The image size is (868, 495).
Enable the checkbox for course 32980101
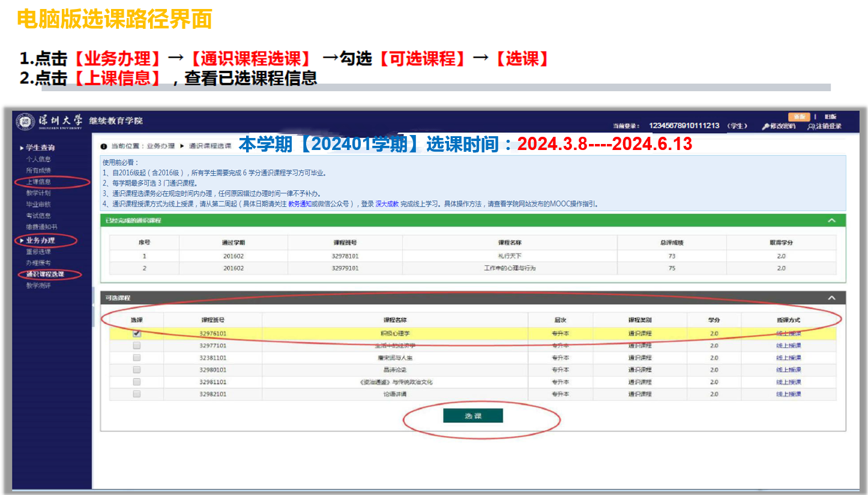coord(137,370)
